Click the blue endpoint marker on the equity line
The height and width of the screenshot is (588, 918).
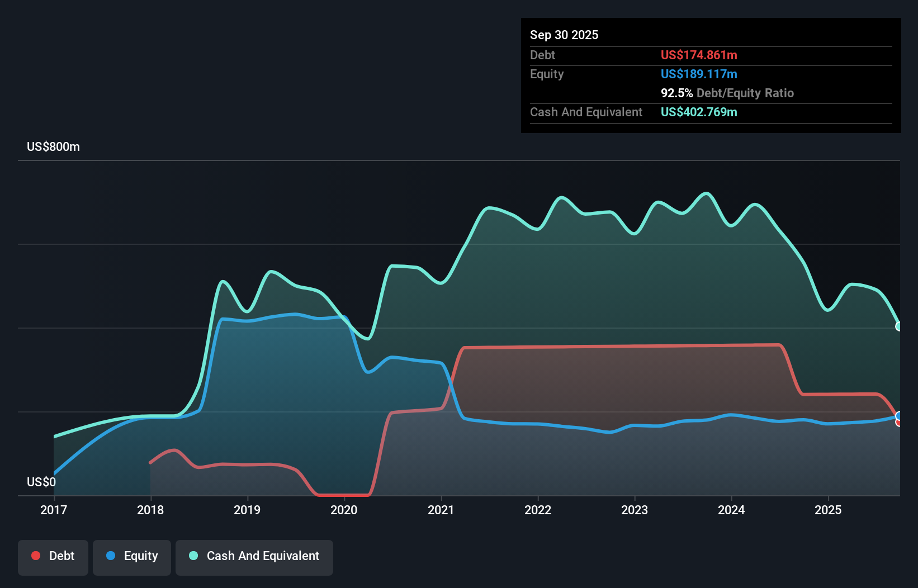pyautogui.click(x=898, y=416)
